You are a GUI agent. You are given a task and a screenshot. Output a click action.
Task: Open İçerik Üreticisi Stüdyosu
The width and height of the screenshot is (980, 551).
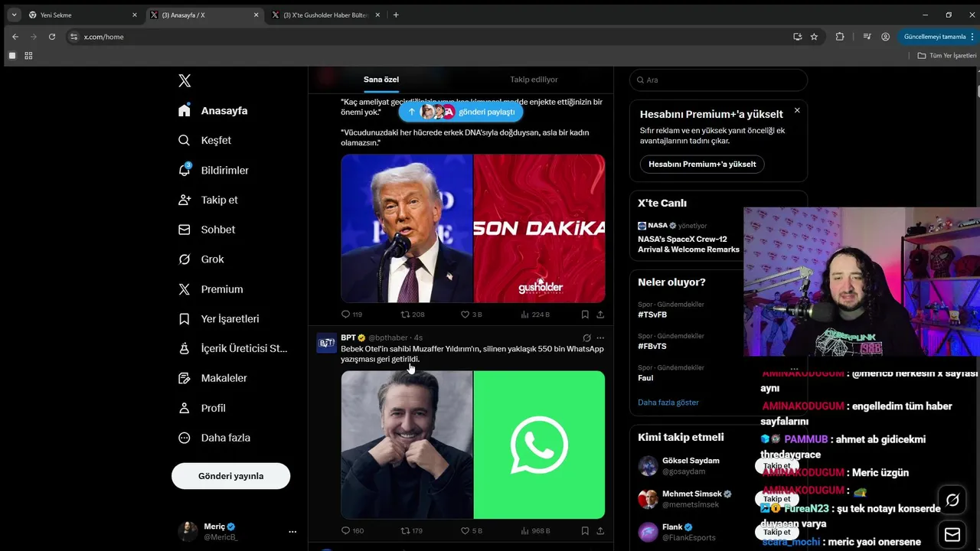232,348
